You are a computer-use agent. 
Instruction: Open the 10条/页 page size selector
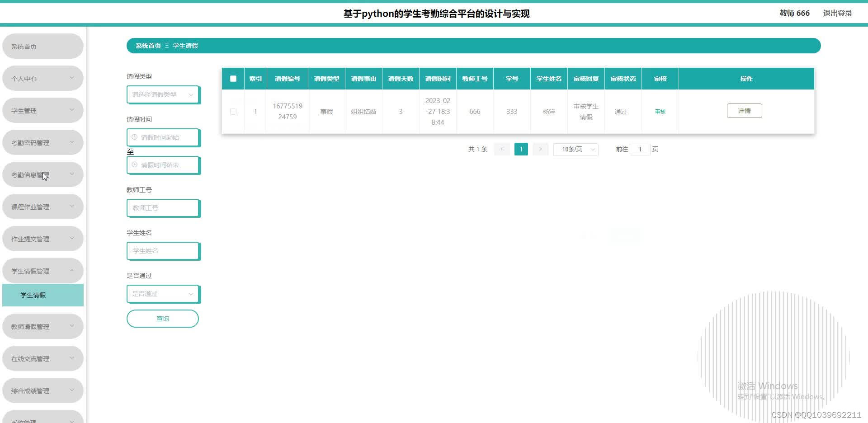pos(576,149)
